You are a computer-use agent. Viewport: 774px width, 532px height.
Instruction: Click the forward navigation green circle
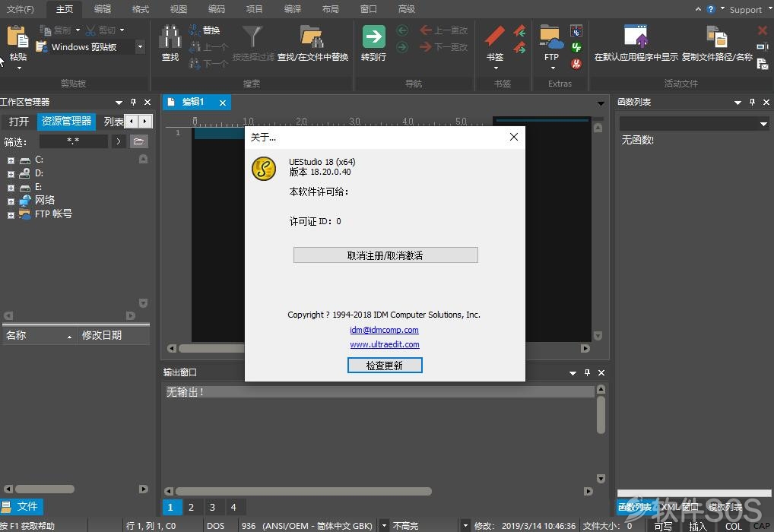(x=403, y=47)
